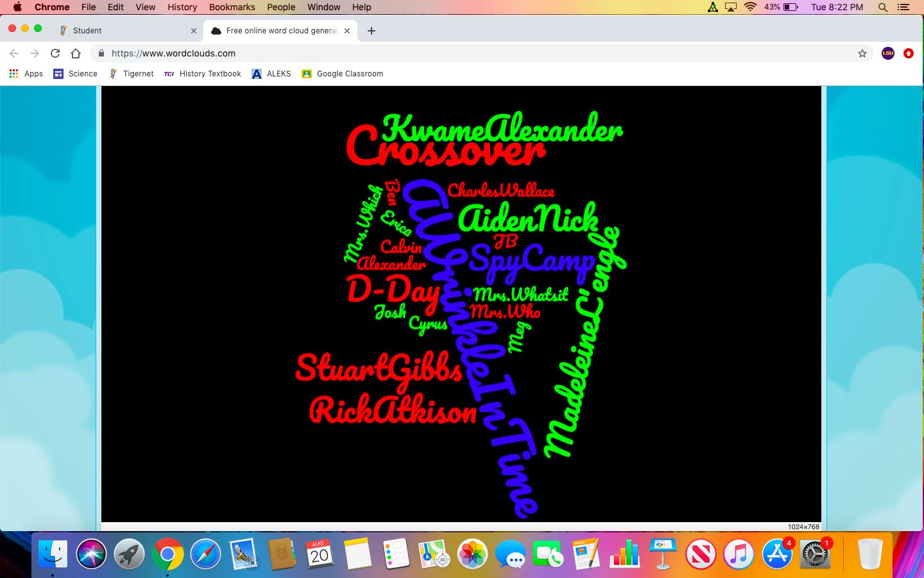Open the Photos app in dock
Screen dimensions: 924x578
click(472, 554)
